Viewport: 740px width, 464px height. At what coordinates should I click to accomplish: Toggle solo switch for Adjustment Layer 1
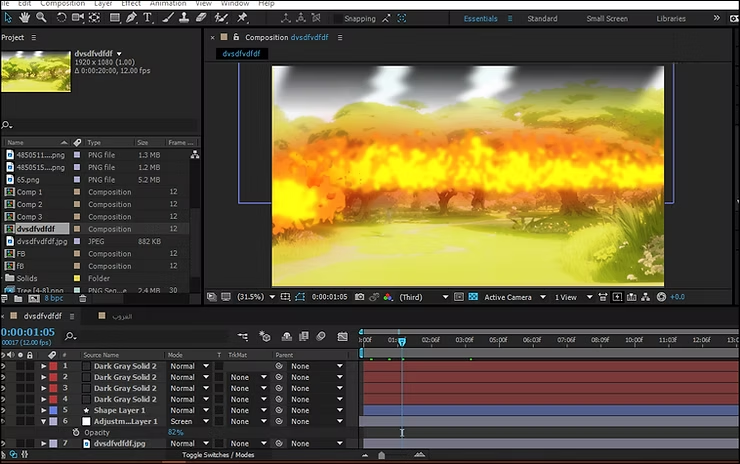coord(20,421)
